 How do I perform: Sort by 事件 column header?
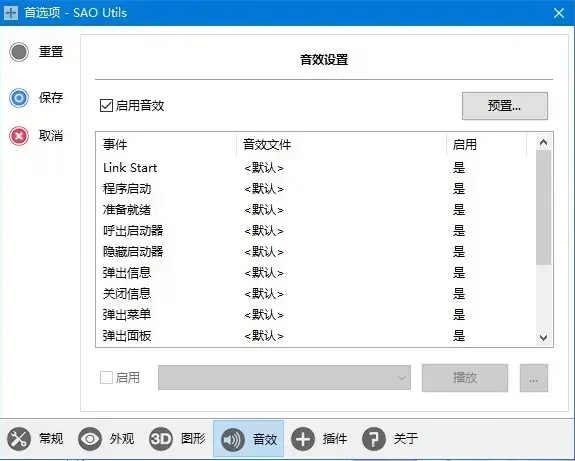[x=166, y=144]
